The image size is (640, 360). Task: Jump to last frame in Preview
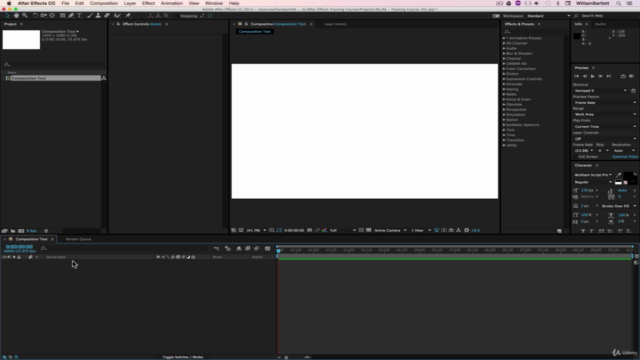click(609, 76)
